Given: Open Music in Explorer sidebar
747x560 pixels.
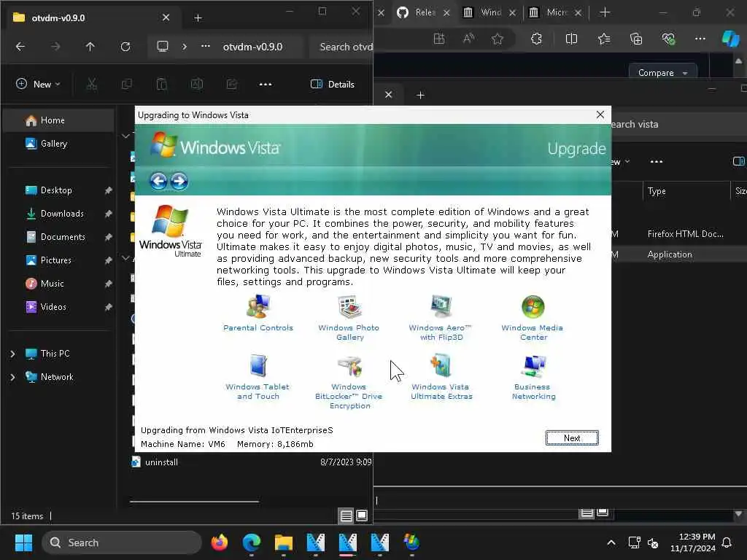Looking at the screenshot, I should click(58, 284).
